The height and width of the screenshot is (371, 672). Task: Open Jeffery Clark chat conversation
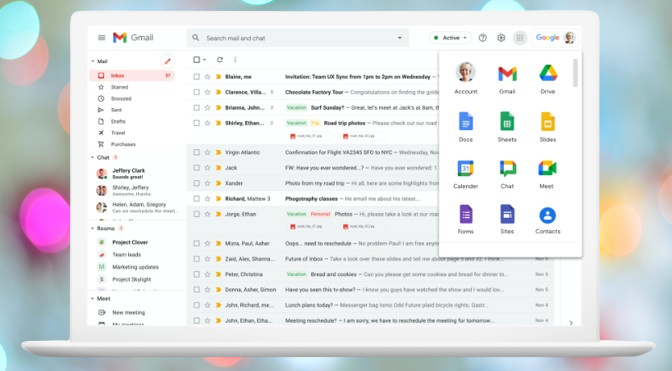pos(137,173)
